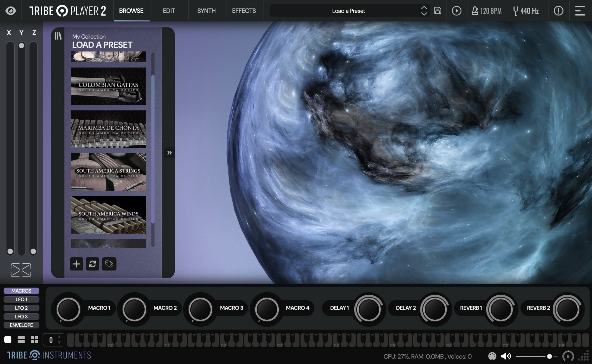Click the save preset floppy disk icon
Screen dimensions: 592x364
[x=438, y=11]
